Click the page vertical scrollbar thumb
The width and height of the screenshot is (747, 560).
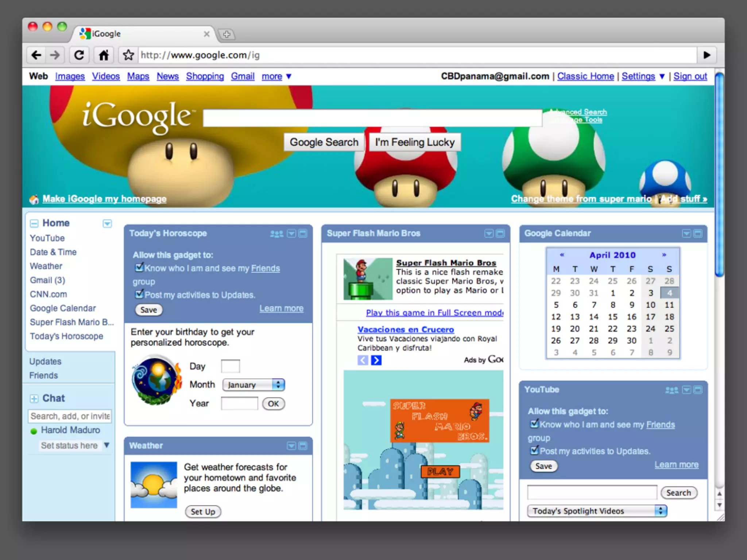(719, 175)
